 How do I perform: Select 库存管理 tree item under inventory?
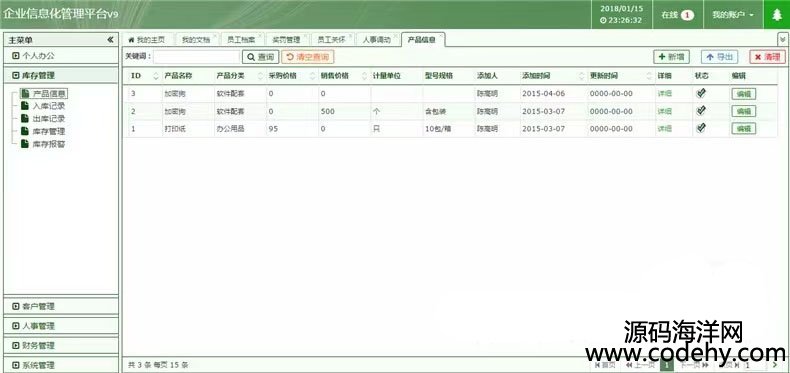(x=49, y=131)
